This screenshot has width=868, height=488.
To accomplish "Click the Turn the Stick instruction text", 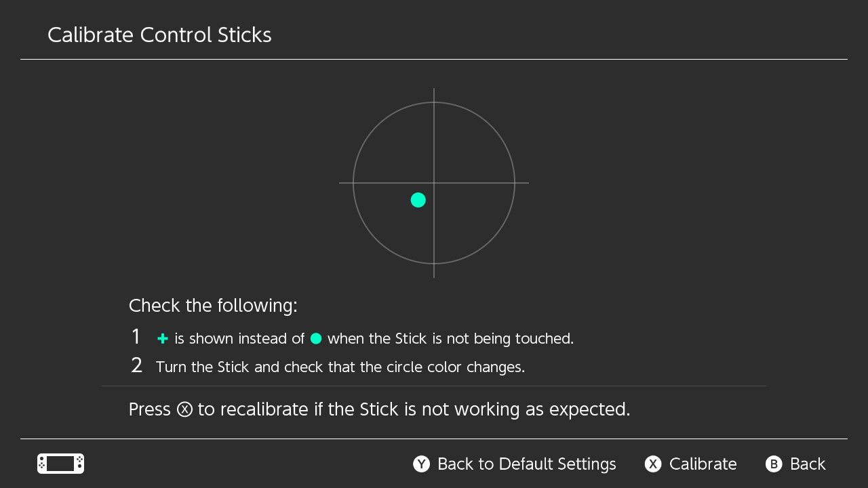I will click(x=340, y=367).
